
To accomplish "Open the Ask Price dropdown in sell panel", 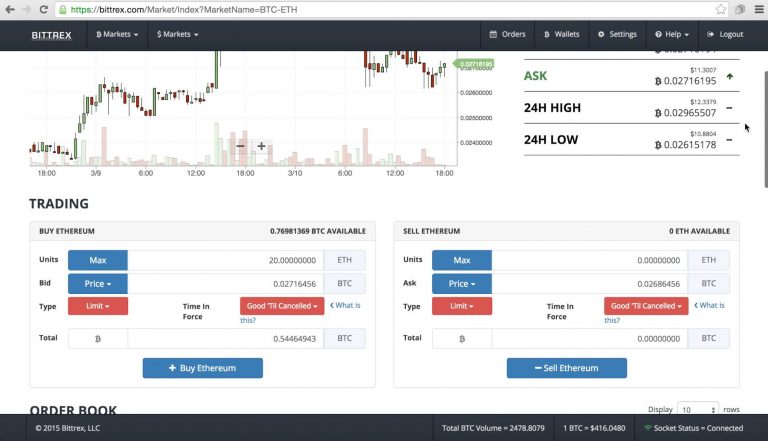I will (x=462, y=284).
